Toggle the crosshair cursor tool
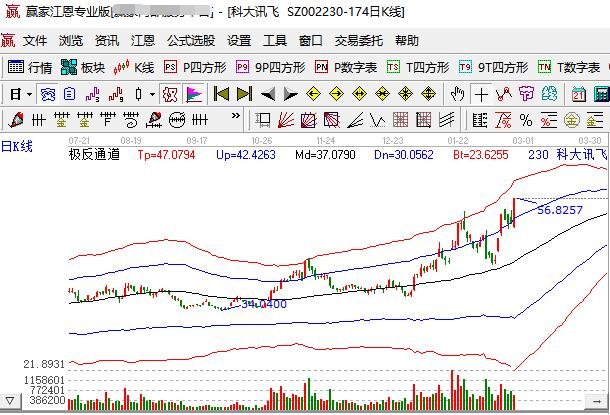The image size is (610, 415). point(481,94)
